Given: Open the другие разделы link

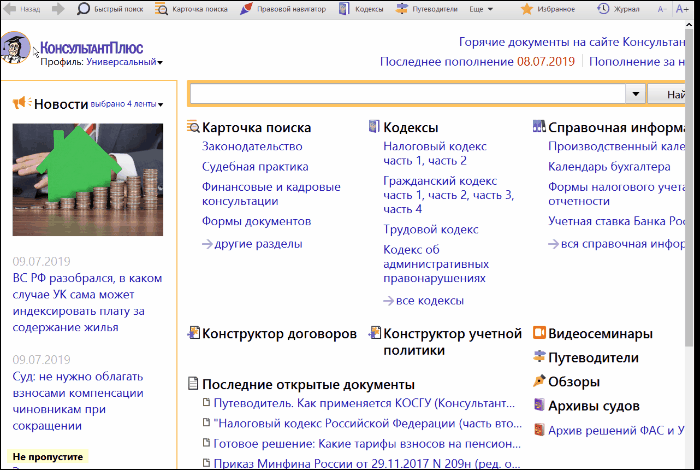Looking at the screenshot, I should coord(252,244).
